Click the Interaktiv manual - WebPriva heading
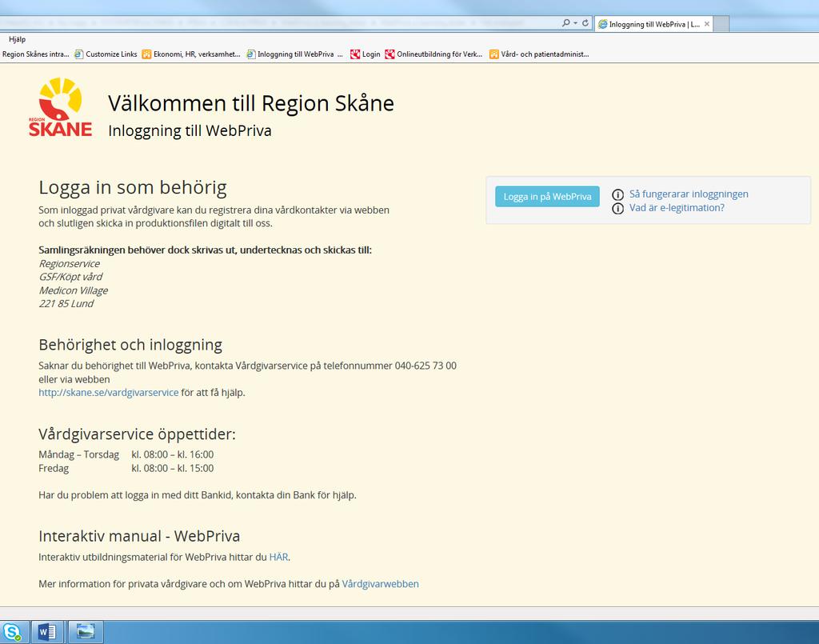 (139, 536)
